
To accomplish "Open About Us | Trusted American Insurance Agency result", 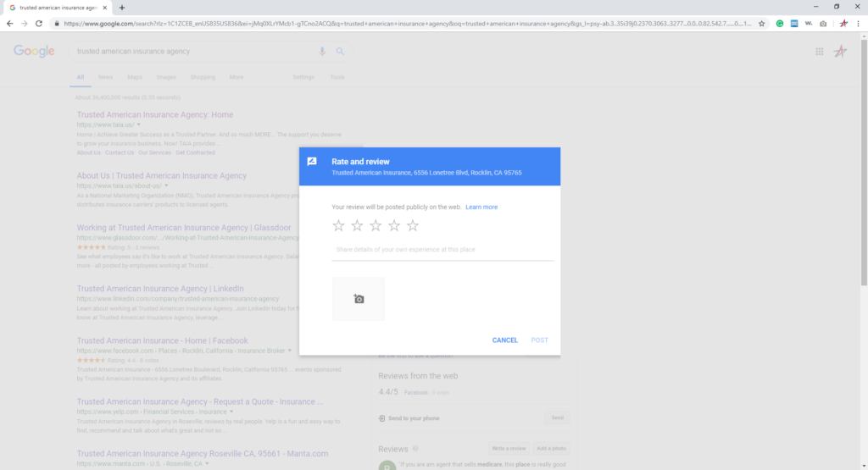I will [162, 175].
